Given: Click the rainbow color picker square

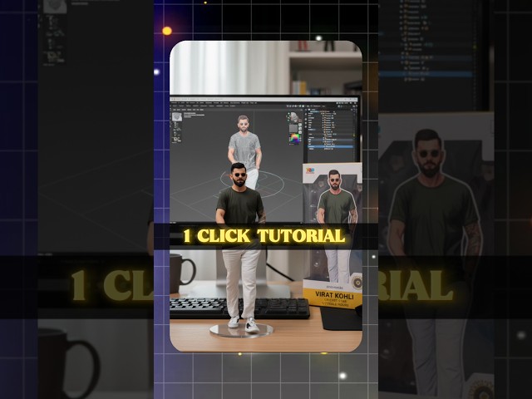Looking at the screenshot, I should [x=294, y=139].
